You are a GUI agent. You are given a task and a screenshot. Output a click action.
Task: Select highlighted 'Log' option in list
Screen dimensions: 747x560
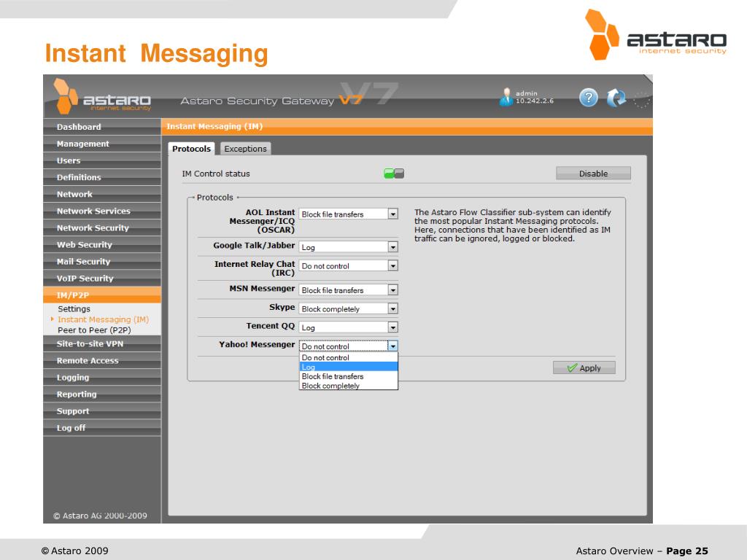click(x=348, y=367)
